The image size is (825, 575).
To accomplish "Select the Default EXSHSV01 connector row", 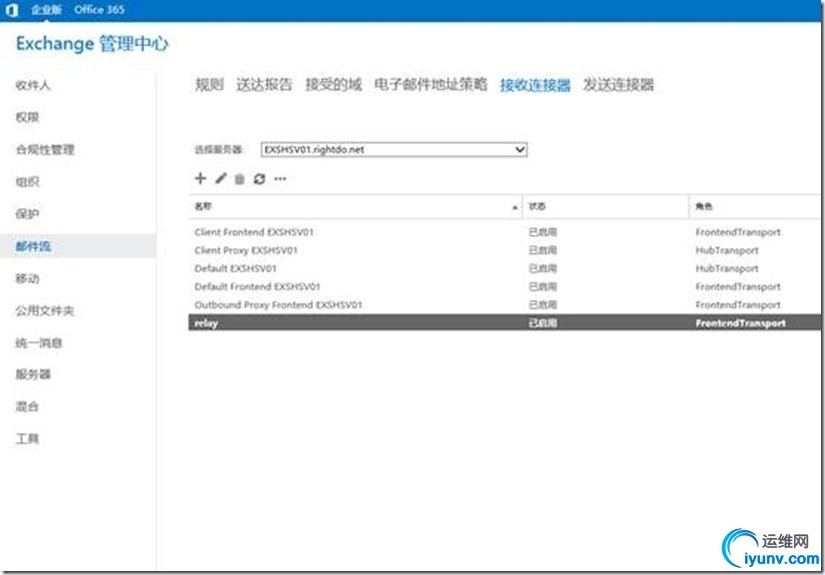I will pos(505,268).
